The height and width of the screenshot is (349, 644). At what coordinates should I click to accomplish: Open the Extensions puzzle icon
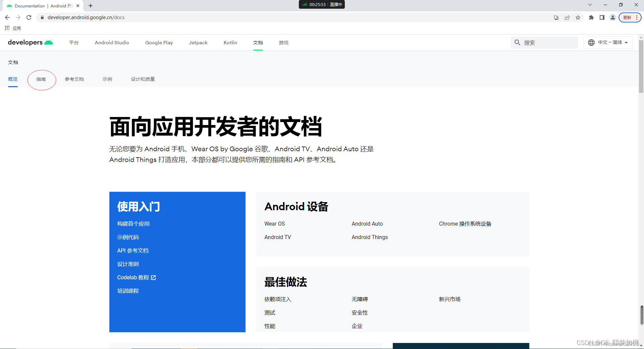[x=591, y=17]
